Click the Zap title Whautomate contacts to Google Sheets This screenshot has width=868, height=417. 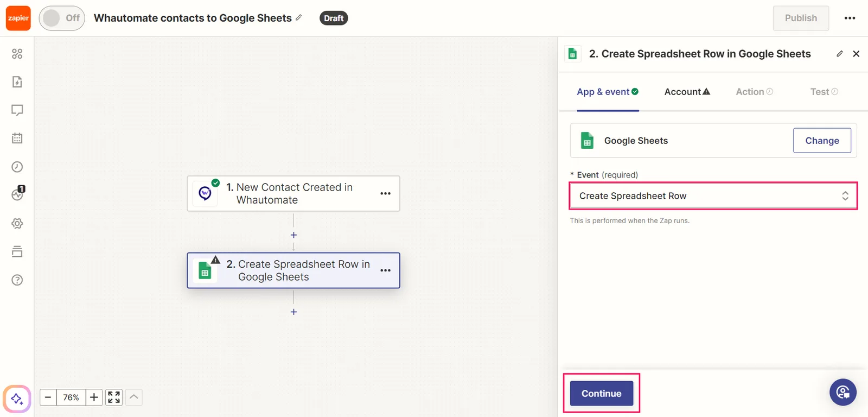point(193,18)
